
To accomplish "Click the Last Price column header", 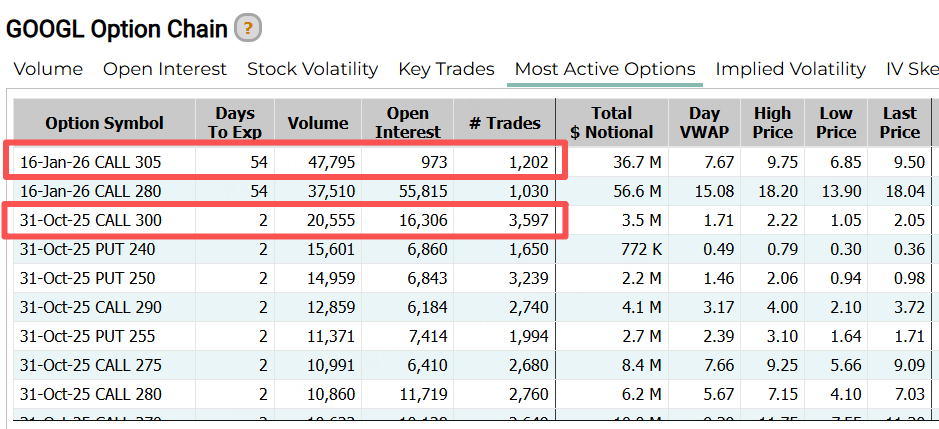I will (899, 123).
